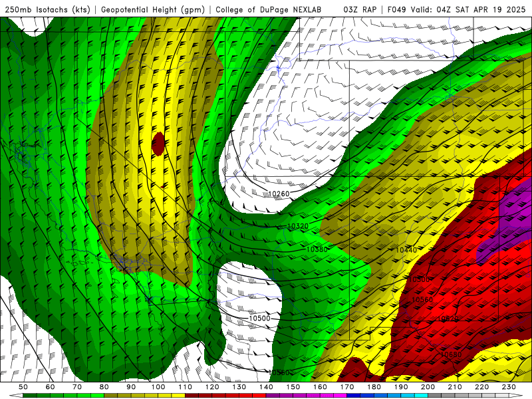The height and width of the screenshot is (399, 532).
Task: Click the 110 knots scale label
Action: 185,386
